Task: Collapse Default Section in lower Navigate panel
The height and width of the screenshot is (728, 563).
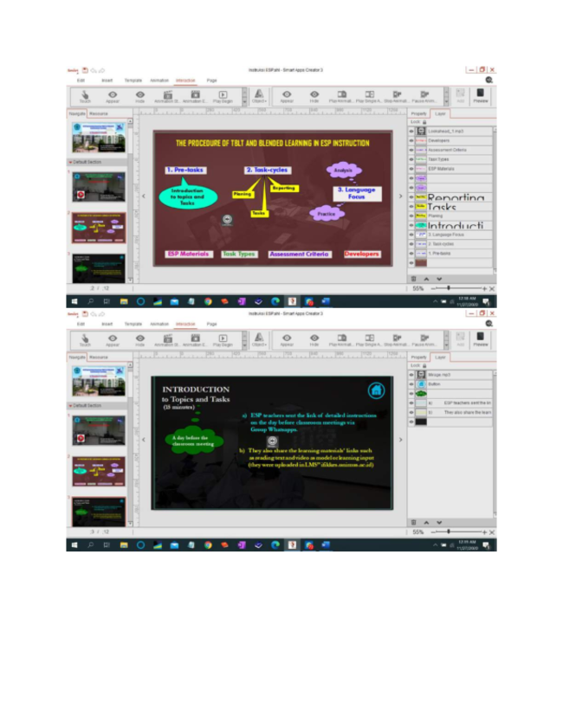Action: point(71,405)
